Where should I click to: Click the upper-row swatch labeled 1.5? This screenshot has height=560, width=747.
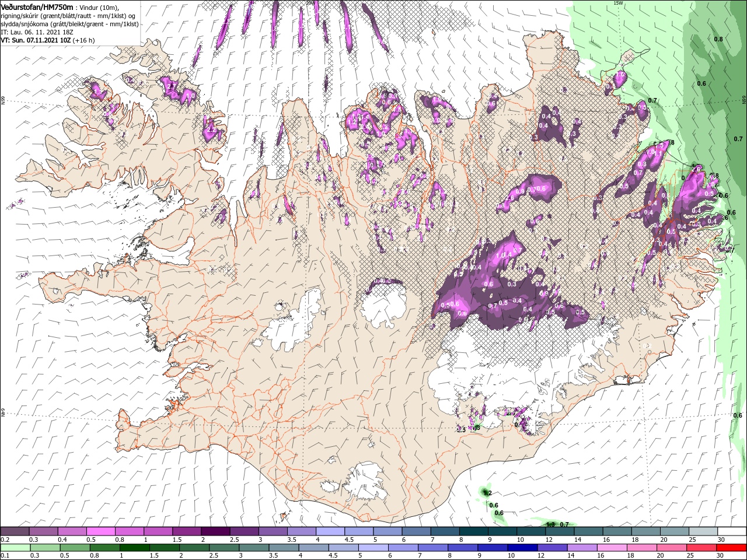[186, 531]
